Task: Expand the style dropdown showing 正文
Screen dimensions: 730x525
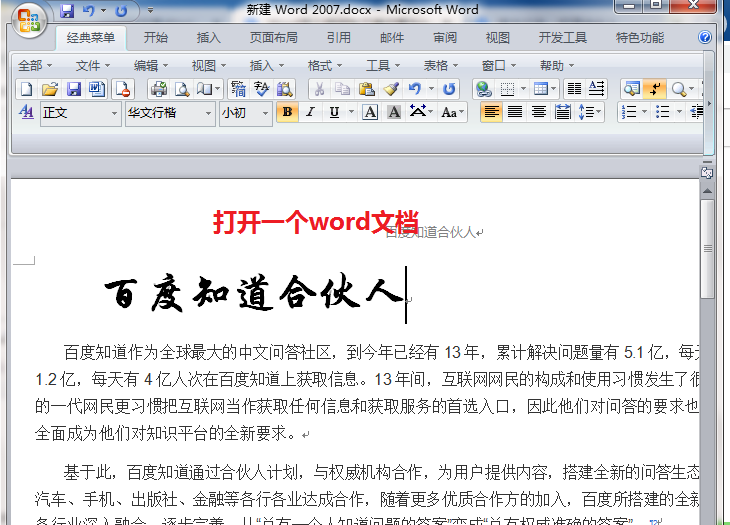Action: tap(81, 113)
